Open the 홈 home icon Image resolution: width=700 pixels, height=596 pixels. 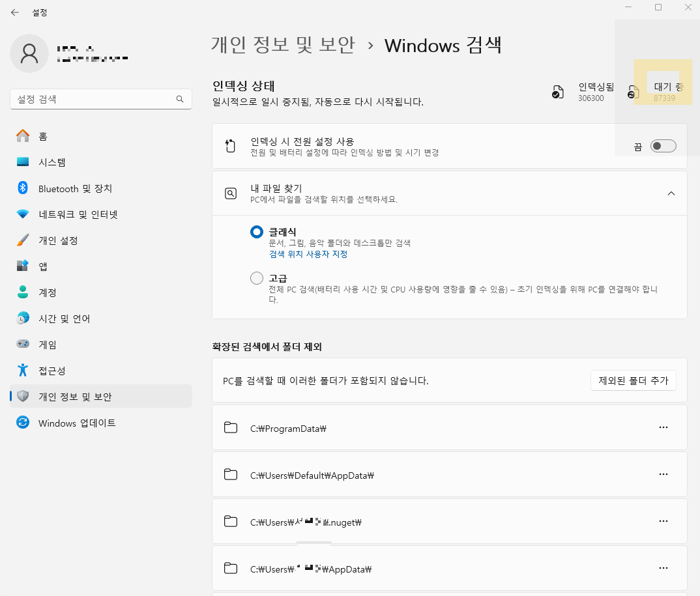(23, 136)
